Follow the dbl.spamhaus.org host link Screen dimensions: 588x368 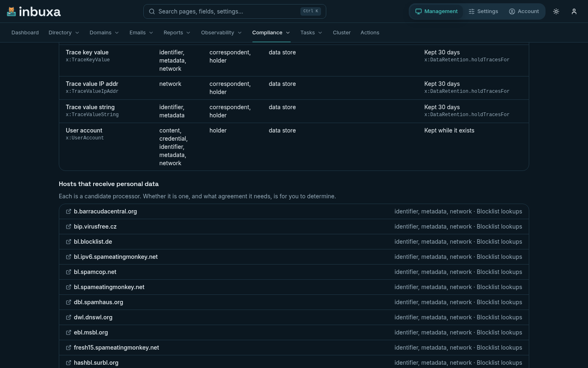98,302
